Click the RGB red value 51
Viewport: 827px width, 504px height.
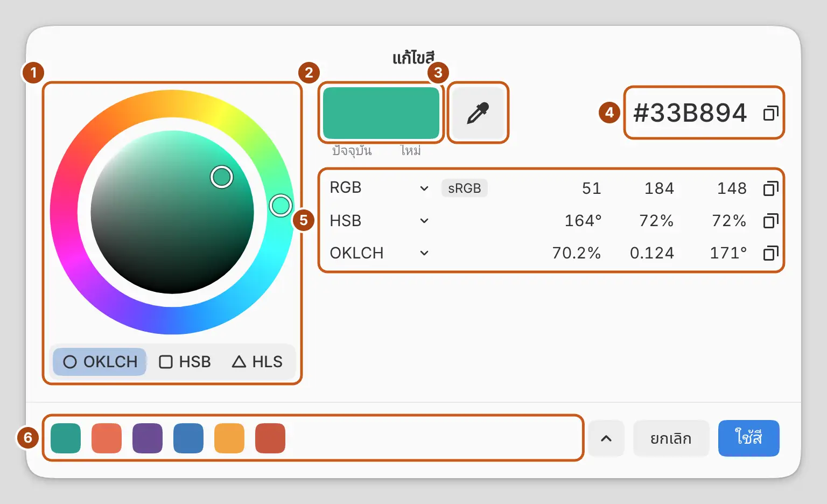click(x=592, y=188)
